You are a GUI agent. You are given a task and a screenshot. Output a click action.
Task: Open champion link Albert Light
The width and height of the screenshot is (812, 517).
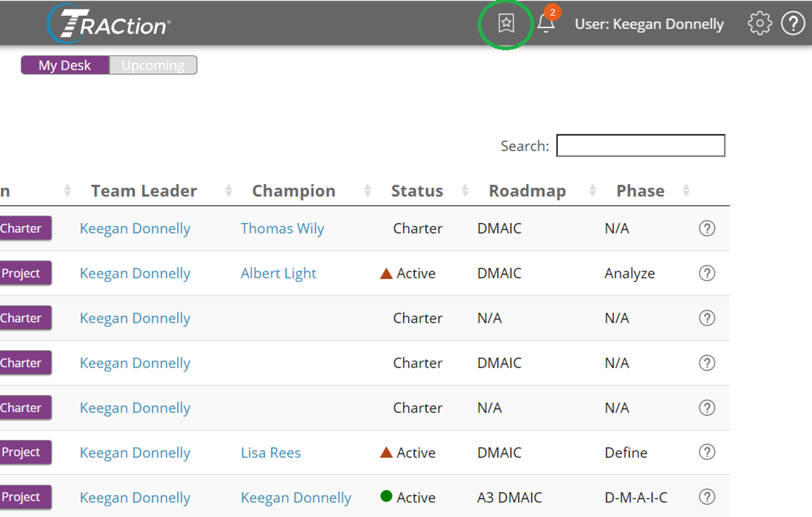(x=278, y=273)
